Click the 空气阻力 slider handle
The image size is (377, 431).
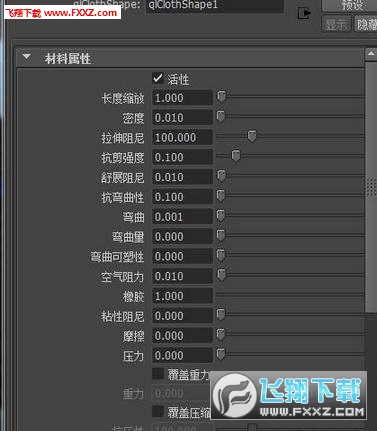pyautogui.click(x=221, y=274)
